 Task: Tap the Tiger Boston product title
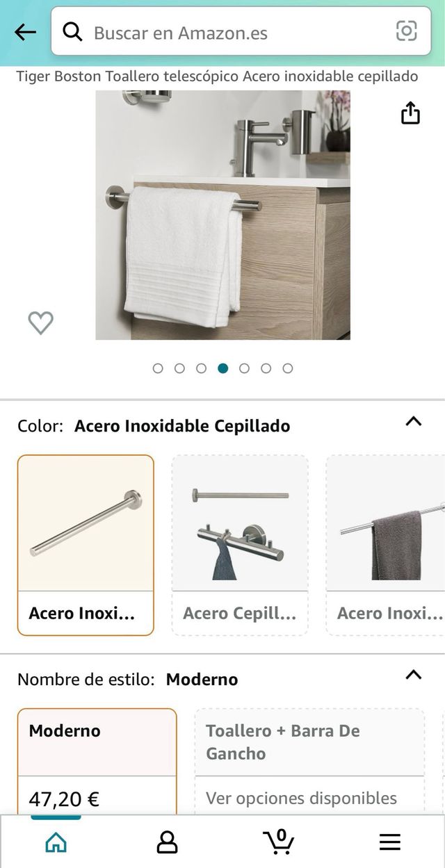(x=216, y=76)
